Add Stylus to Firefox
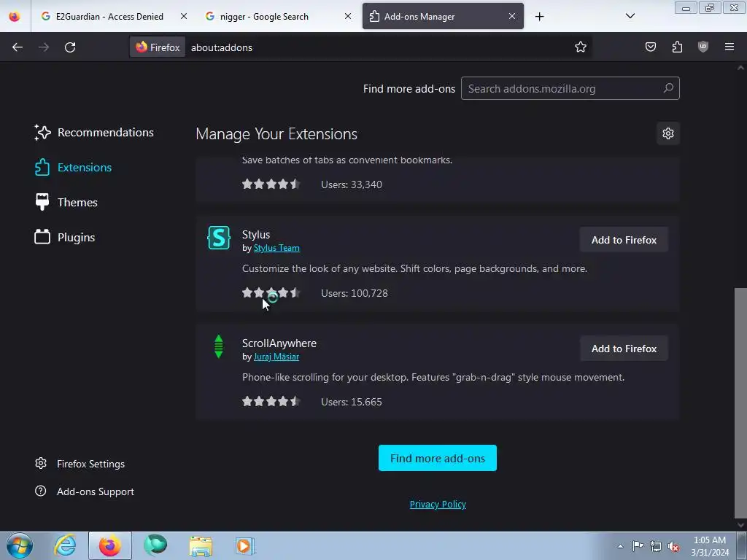Screen dimensions: 747x560 click(624, 240)
